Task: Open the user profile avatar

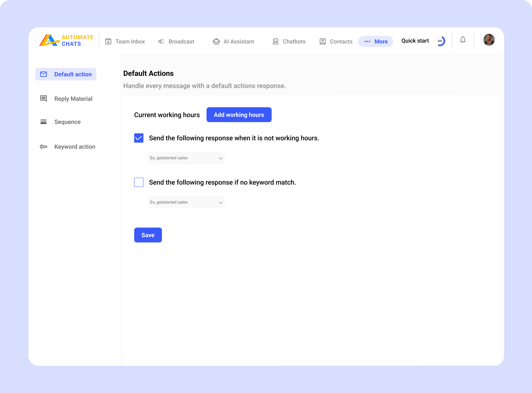Action: [489, 40]
